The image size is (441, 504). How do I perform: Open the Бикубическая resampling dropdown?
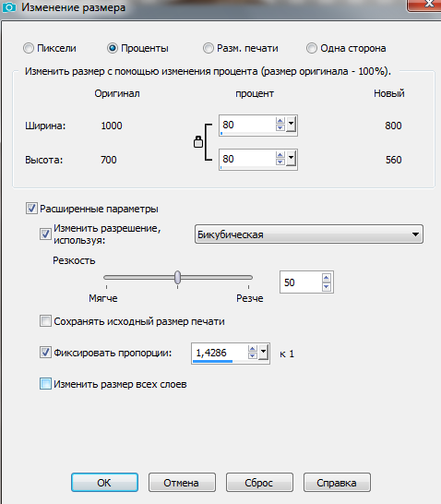[x=309, y=234]
